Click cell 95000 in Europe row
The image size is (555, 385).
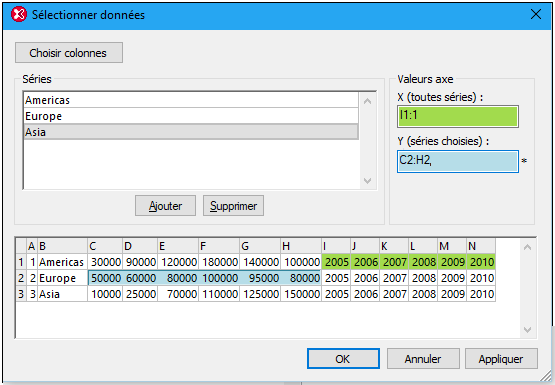tap(260, 278)
